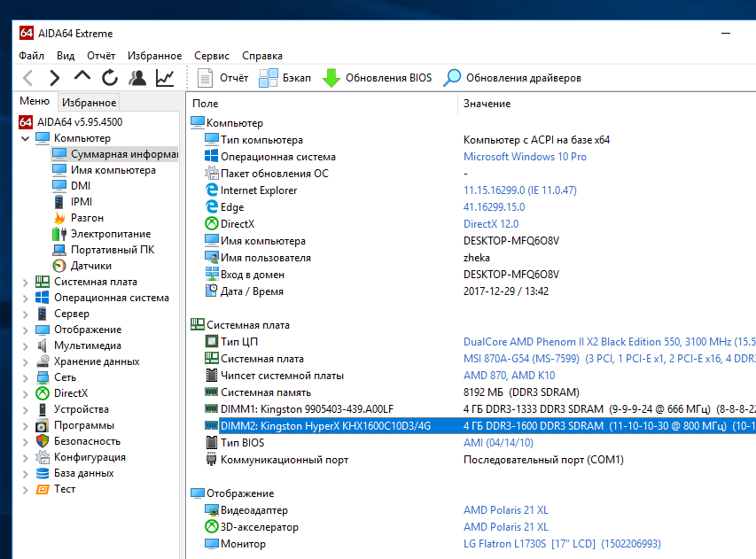
Task: Click the Back navigation arrow
Action: (28, 78)
